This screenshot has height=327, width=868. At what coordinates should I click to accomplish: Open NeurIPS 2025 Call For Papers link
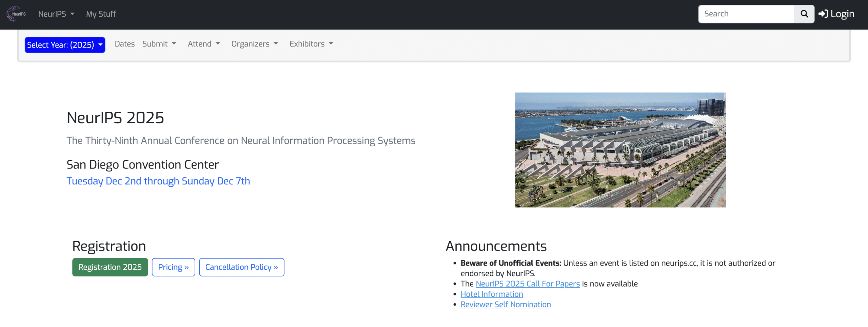click(x=528, y=284)
